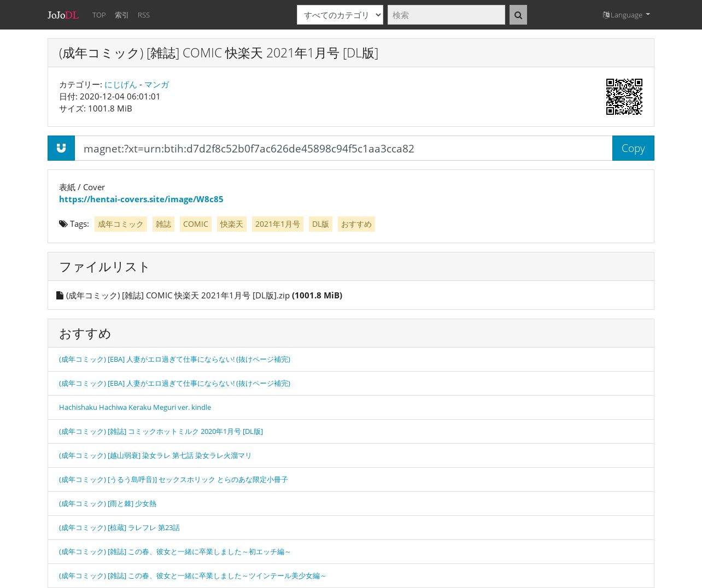Open the 索引 nav item
702x588 pixels.
(122, 15)
